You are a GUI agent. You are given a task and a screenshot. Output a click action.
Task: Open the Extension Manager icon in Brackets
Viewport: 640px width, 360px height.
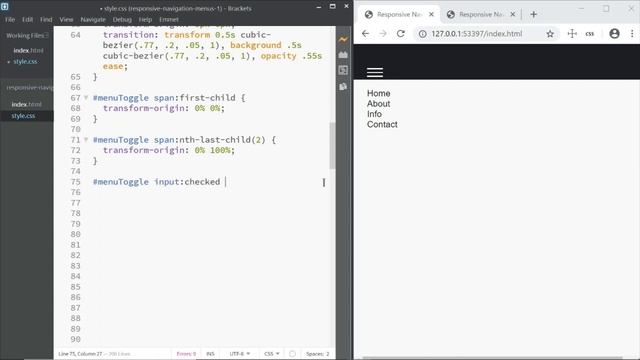click(343, 55)
